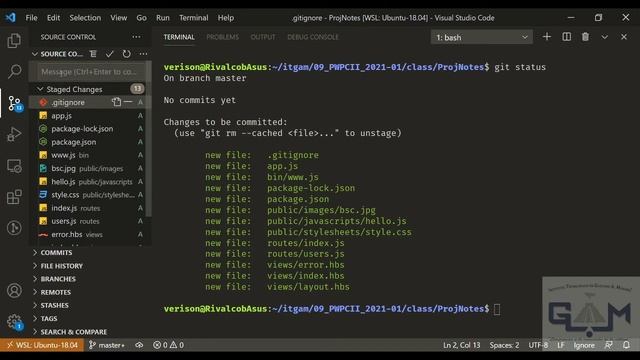Open file icon on the .gitignore row
This screenshot has height=360, width=640.
pos(116,102)
